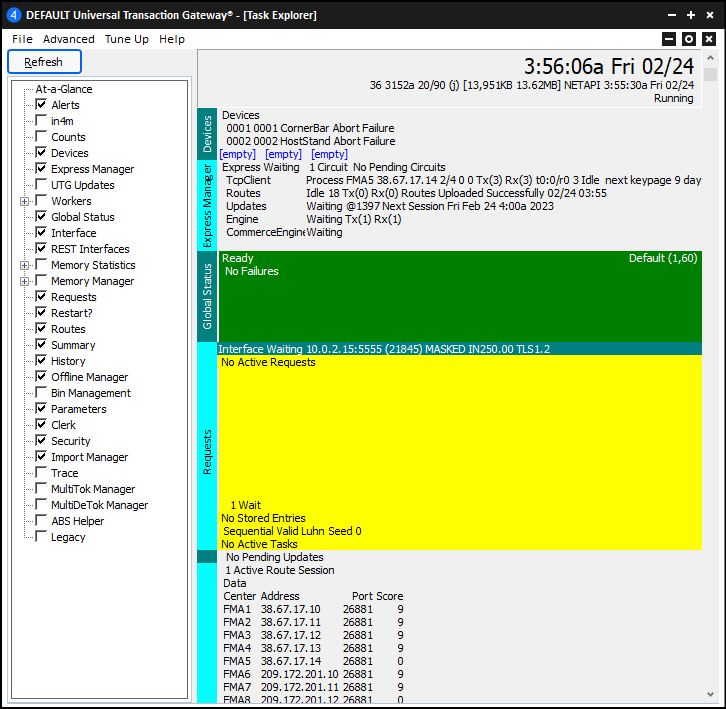Open the Advanced menu
The height and width of the screenshot is (709, 726).
[x=69, y=39]
